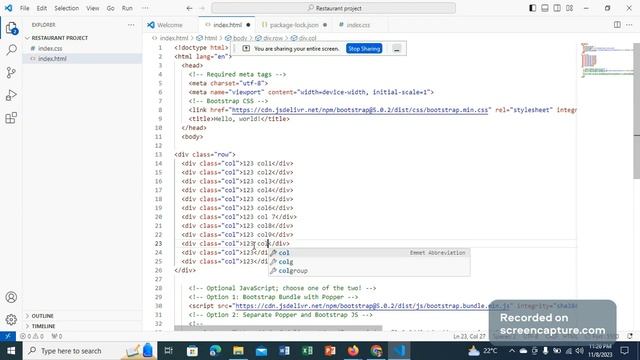Open the Edit menu
Image resolution: width=640 pixels, height=360 pixels.
click(x=42, y=8)
